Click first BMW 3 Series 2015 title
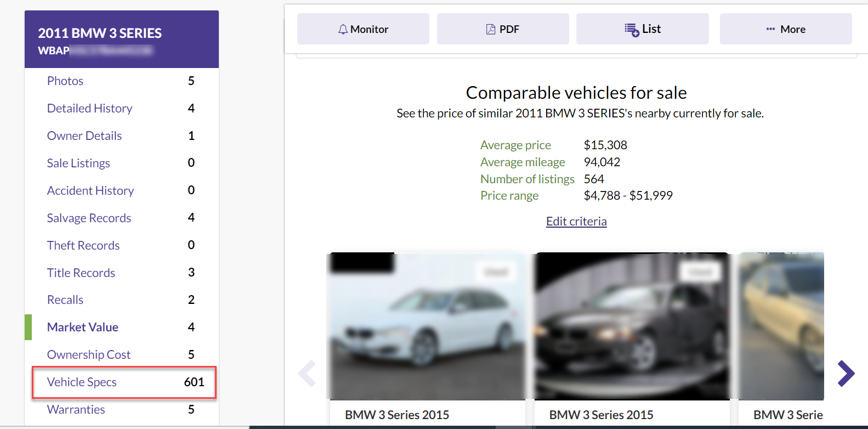Viewport: 868px width, 429px height. 397,415
